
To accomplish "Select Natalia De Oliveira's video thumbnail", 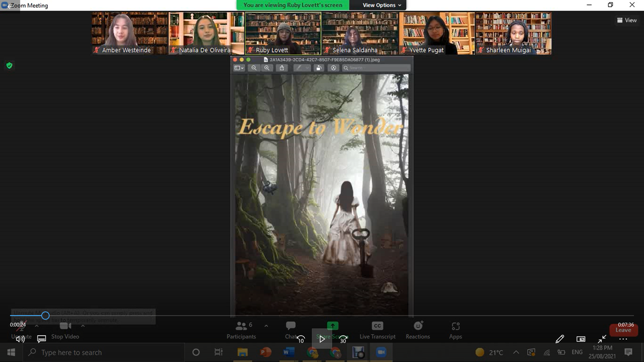I will click(x=207, y=33).
